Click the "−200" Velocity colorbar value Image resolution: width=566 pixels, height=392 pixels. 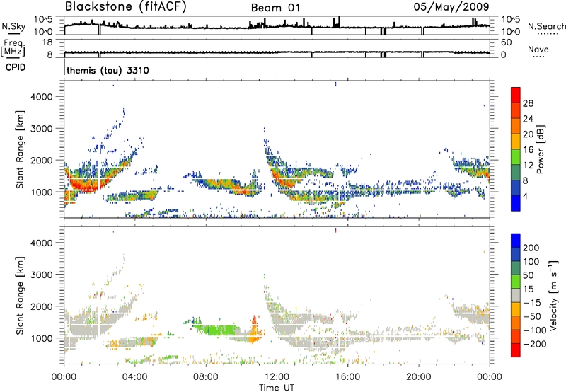point(534,344)
